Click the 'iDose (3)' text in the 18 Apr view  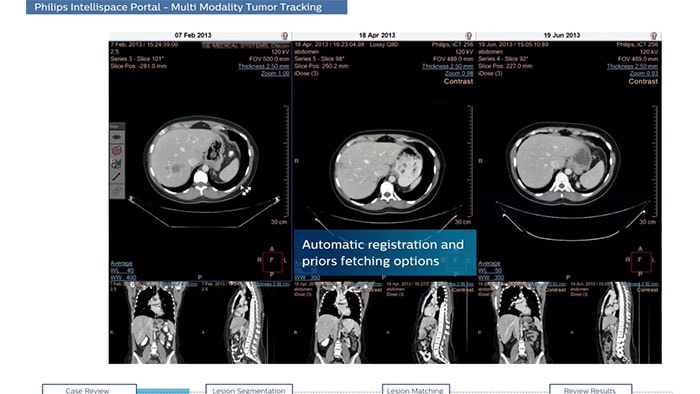(306, 73)
